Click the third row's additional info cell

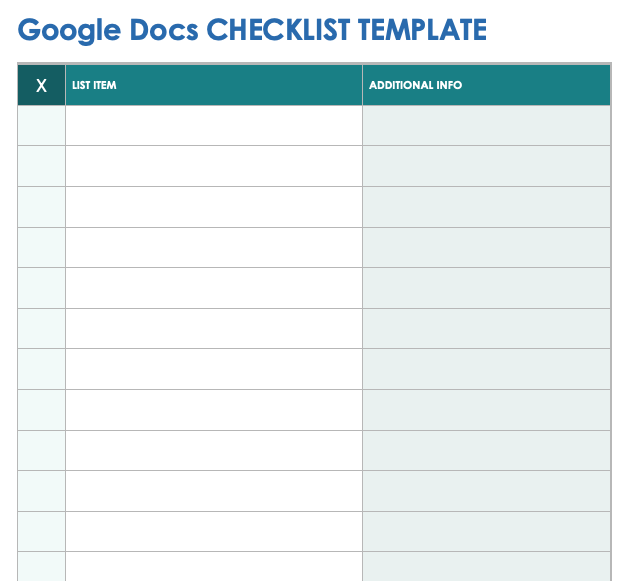point(486,207)
